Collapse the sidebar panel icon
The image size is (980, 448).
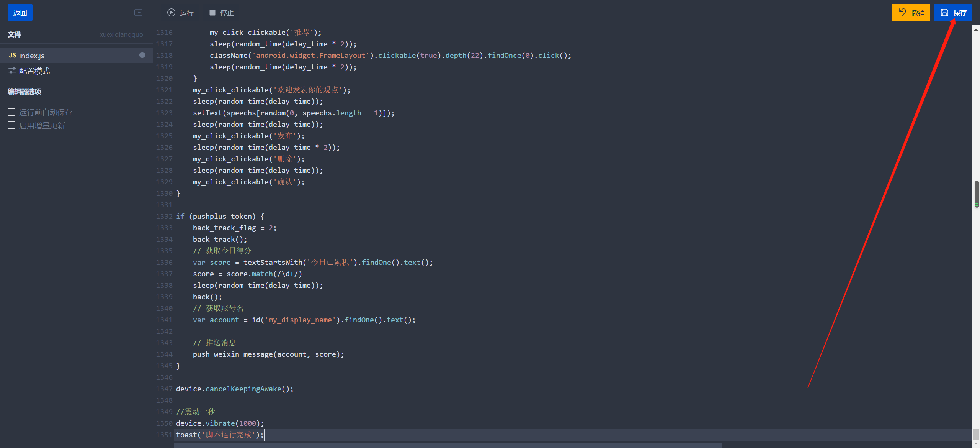coord(138,13)
